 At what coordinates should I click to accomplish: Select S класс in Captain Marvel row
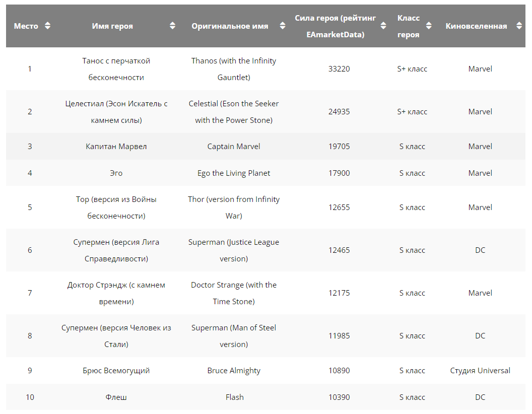coord(412,147)
